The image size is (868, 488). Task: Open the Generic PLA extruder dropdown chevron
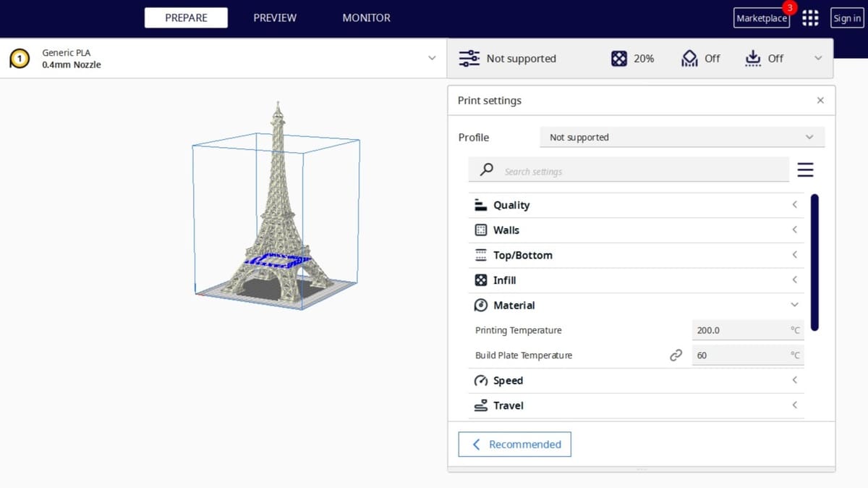pyautogui.click(x=432, y=58)
